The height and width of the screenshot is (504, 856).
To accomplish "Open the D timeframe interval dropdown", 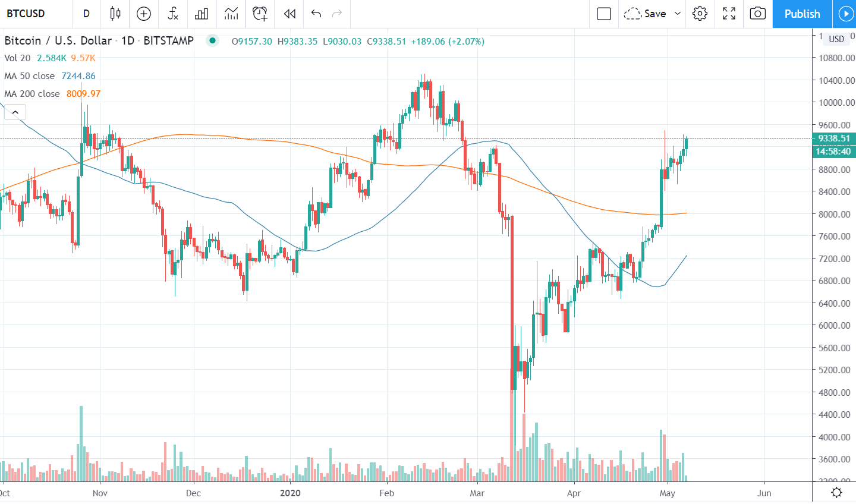I will (87, 14).
